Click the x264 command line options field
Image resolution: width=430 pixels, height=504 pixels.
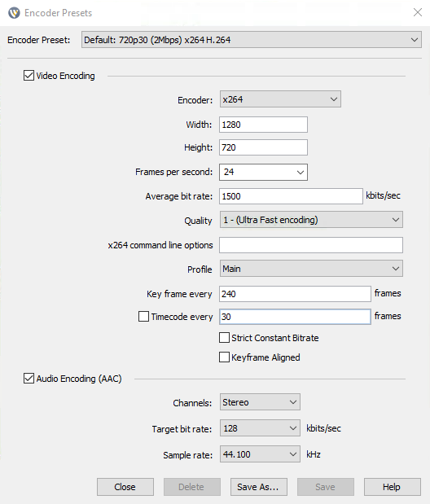[x=311, y=245]
